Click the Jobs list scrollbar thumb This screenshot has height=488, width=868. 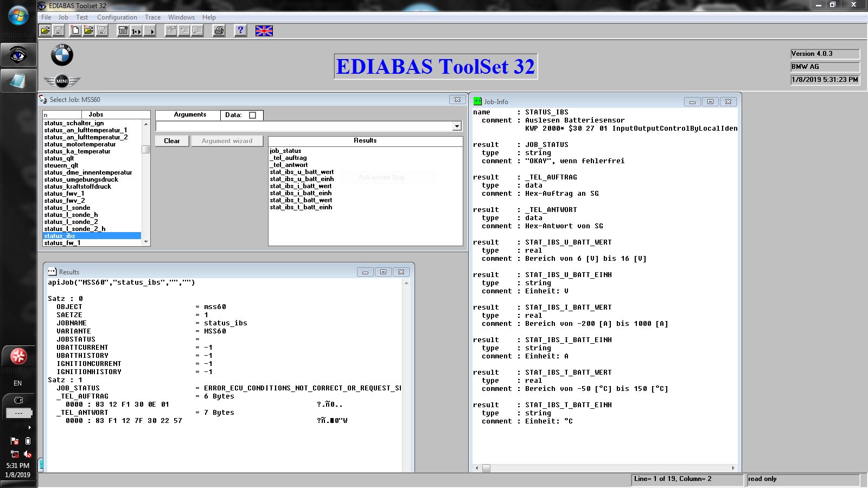pos(146,149)
